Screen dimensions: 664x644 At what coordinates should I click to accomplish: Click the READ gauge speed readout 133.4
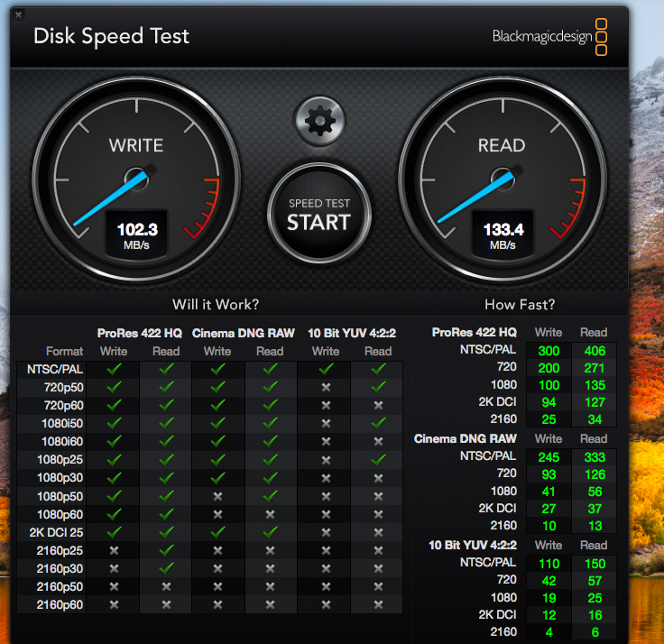[503, 230]
